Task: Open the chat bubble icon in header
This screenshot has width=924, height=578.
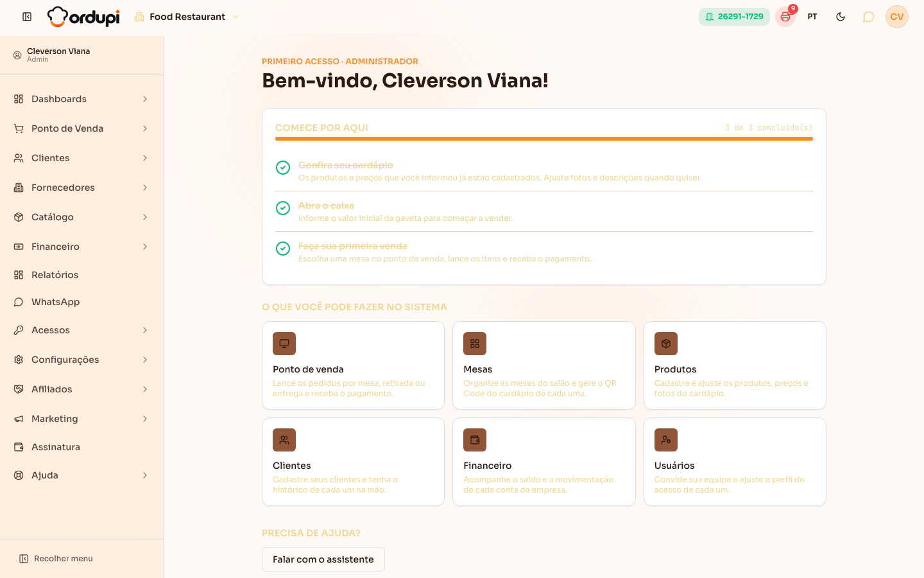Action: [x=868, y=17]
